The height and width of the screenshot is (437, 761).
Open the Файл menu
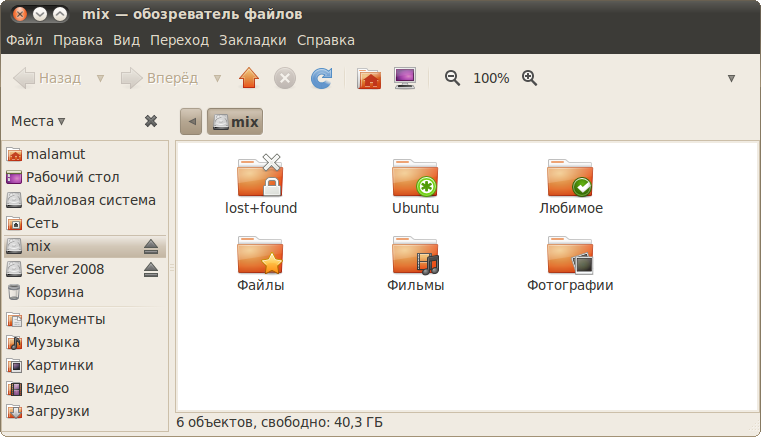pos(24,40)
